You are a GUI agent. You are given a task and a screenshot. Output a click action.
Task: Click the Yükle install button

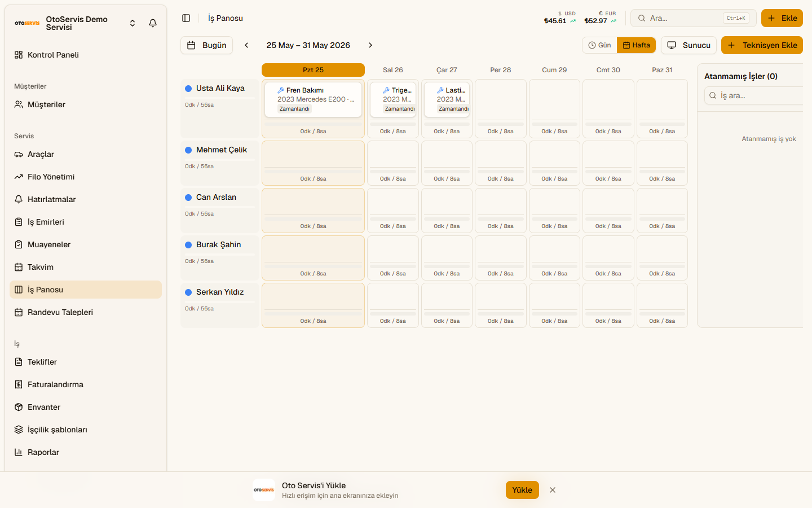(x=522, y=490)
